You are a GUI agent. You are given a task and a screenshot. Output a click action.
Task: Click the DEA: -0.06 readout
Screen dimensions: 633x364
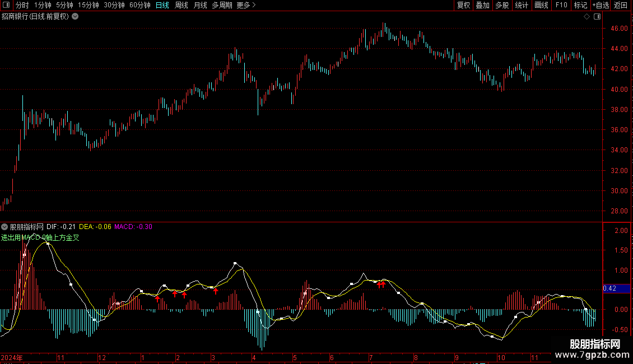click(95, 227)
